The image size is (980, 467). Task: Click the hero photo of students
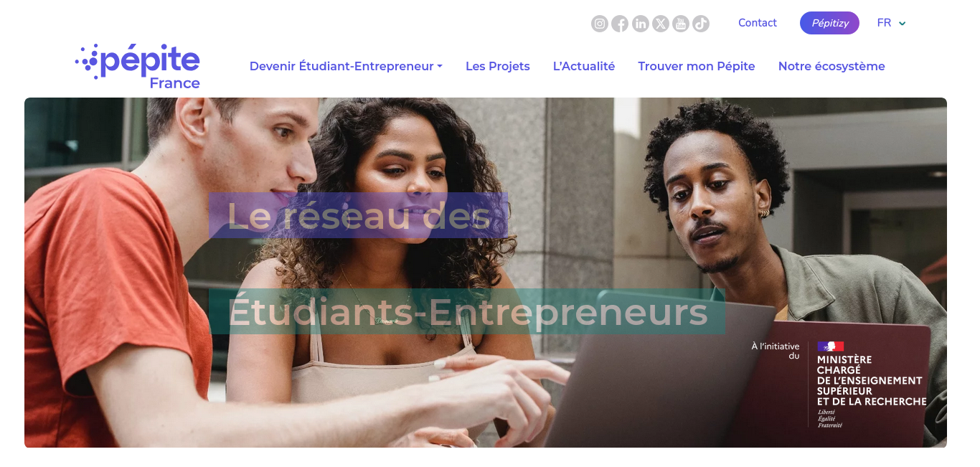coord(486,273)
